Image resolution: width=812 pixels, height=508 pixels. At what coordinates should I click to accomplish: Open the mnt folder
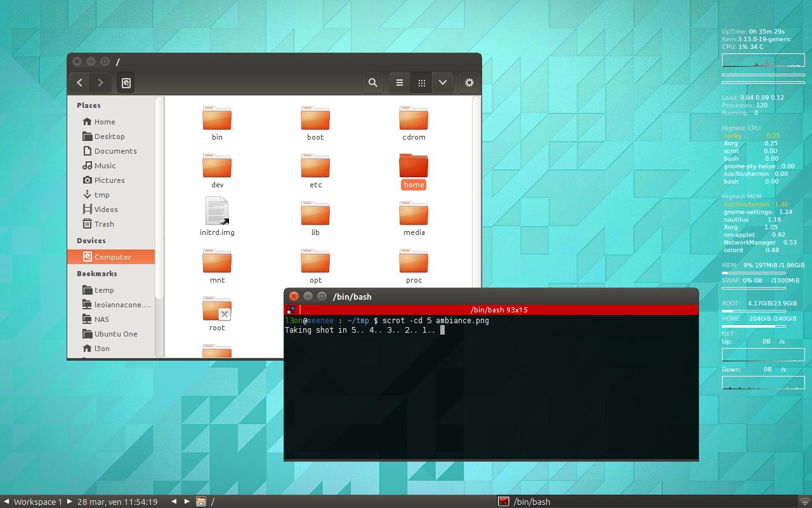[217, 267]
